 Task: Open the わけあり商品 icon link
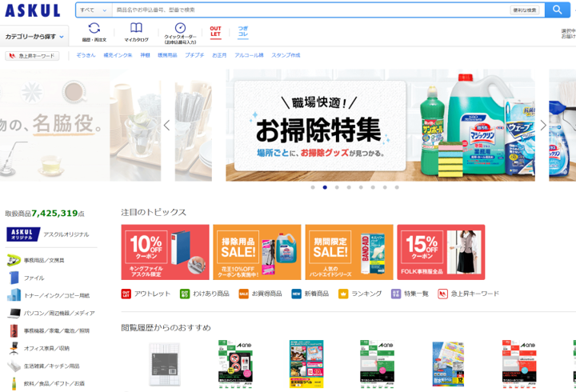(x=205, y=294)
